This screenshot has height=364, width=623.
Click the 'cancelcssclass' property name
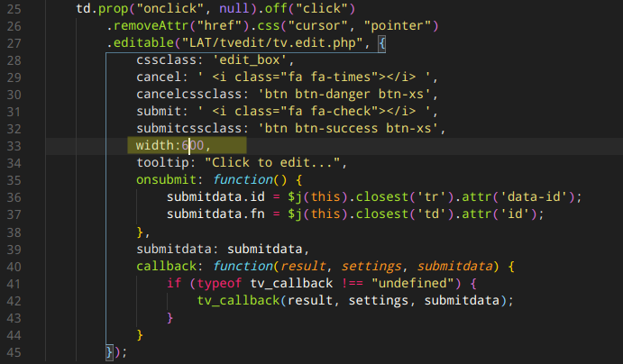[189, 94]
